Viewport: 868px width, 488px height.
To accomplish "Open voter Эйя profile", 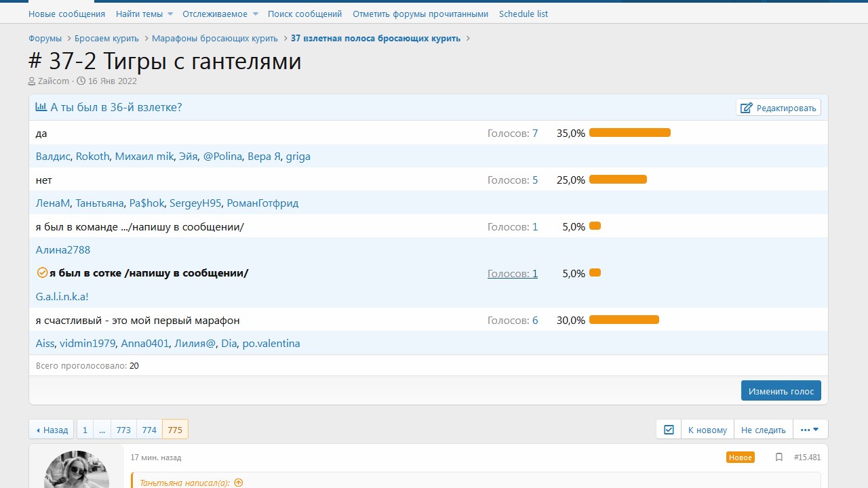I will pyautogui.click(x=189, y=157).
